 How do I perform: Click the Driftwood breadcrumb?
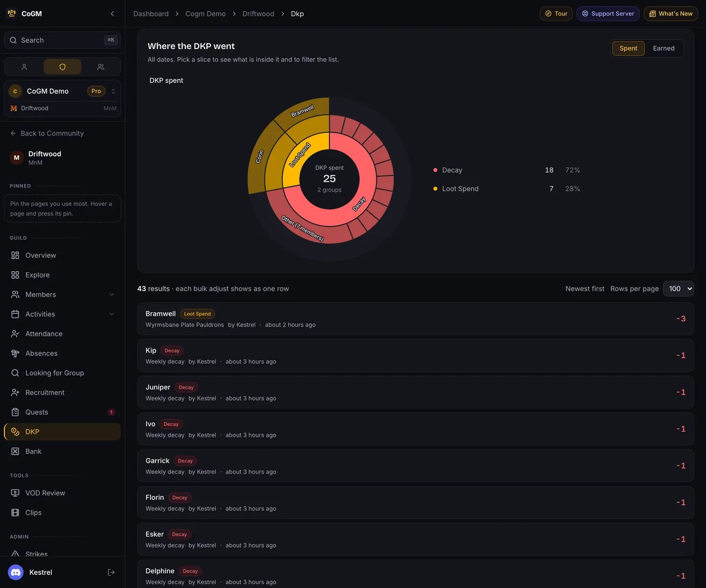[258, 14]
